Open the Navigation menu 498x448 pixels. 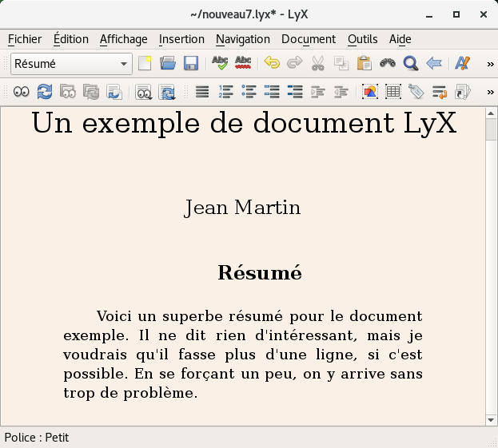click(243, 39)
